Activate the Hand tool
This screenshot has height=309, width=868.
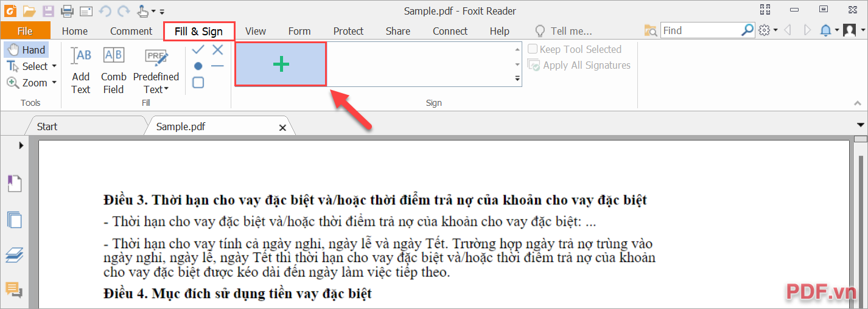click(26, 50)
